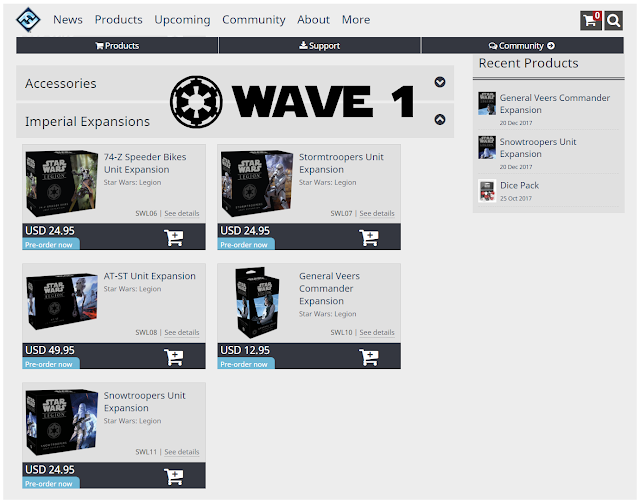Click the 74-Z Speeder Bikes box image
The image size is (640, 503).
pos(62,184)
